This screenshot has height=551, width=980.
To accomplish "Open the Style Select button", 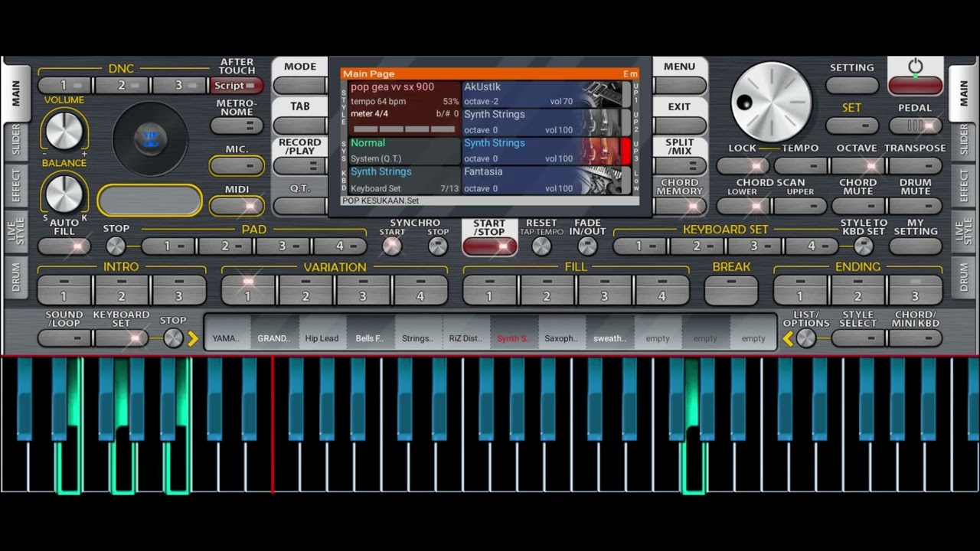I will point(858,337).
